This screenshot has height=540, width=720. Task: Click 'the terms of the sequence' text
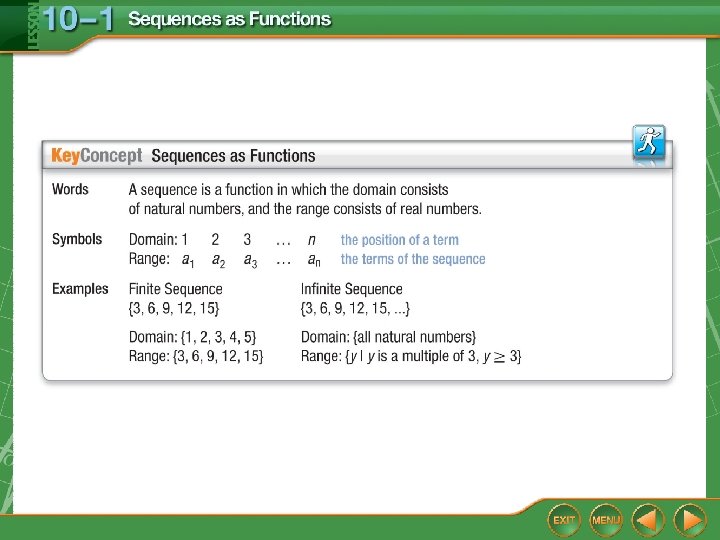(x=413, y=259)
